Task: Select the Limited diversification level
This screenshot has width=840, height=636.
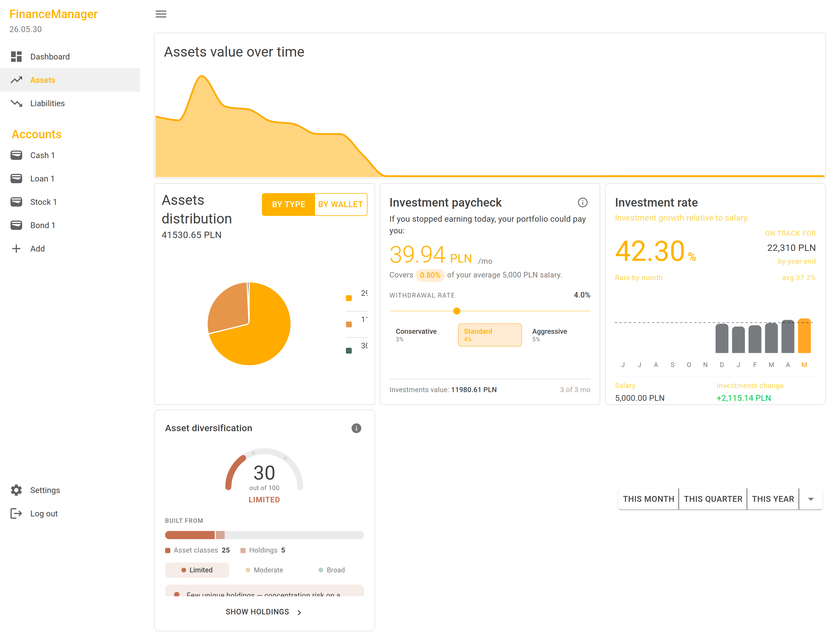Action: tap(197, 570)
